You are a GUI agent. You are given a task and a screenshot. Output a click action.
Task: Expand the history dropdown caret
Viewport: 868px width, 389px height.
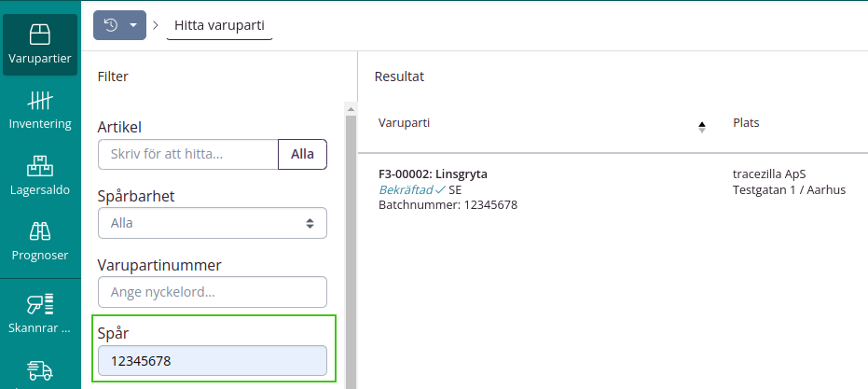pyautogui.click(x=133, y=25)
